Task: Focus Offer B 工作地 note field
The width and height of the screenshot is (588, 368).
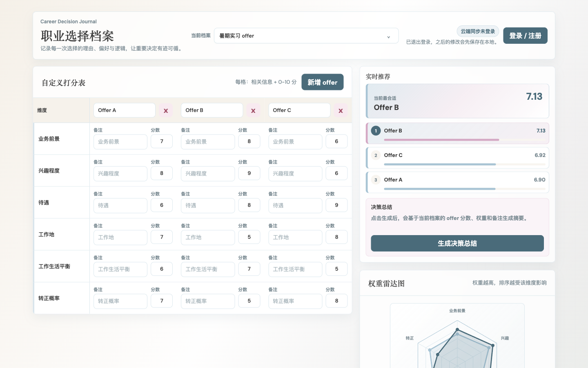Action: pyautogui.click(x=208, y=238)
